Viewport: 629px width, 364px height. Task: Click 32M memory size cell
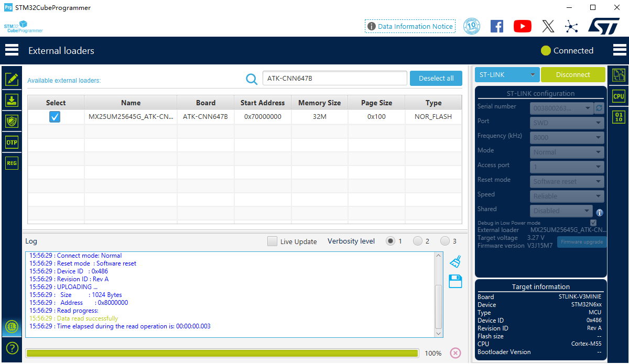(319, 117)
